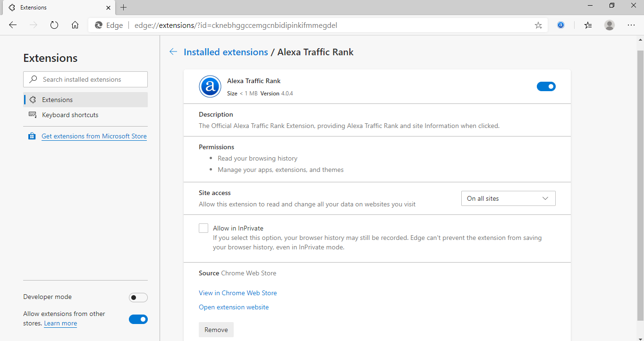
Task: Click Edge logo in address bar
Action: coord(99,26)
